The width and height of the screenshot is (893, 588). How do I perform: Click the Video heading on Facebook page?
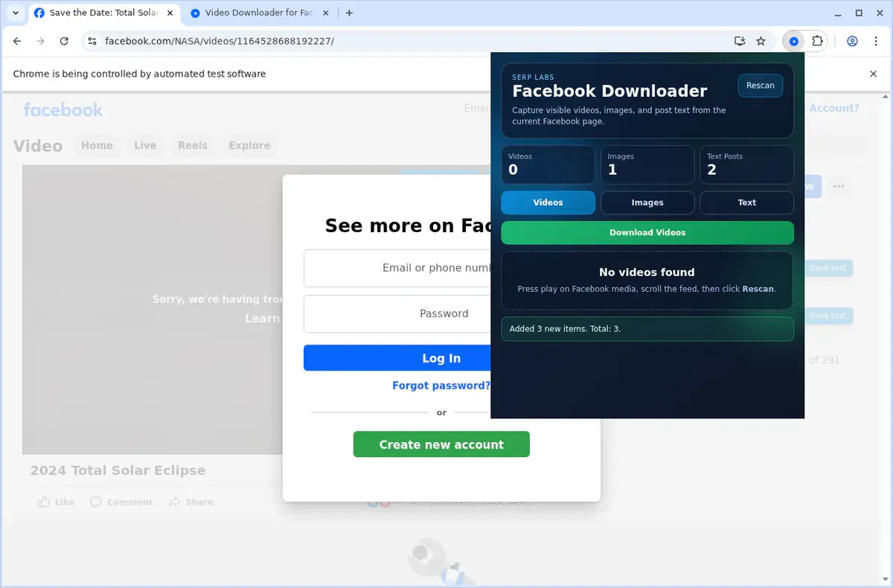coord(38,145)
